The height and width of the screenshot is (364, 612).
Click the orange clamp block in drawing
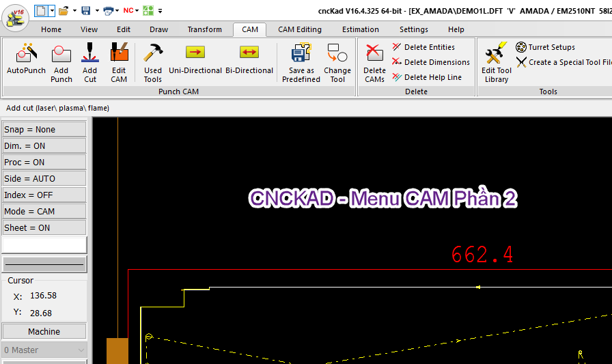pyautogui.click(x=117, y=351)
